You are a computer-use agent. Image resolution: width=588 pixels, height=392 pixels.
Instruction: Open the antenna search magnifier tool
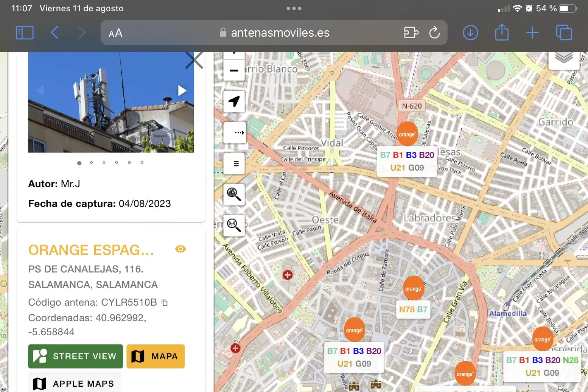point(234,225)
